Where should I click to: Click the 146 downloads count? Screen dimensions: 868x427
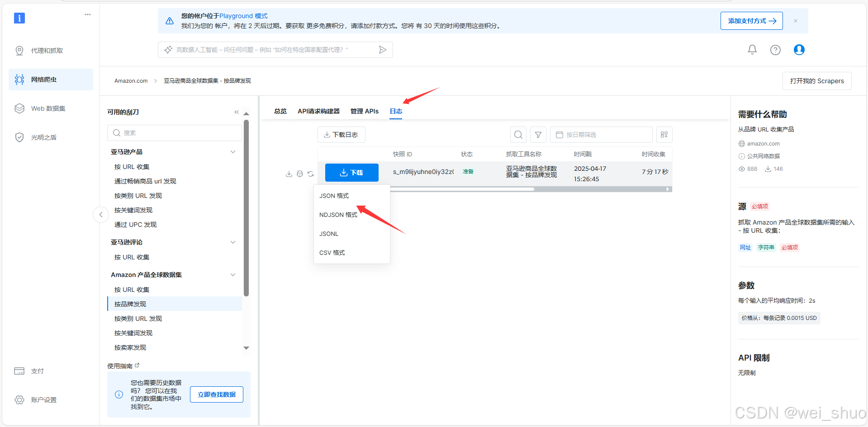click(x=774, y=169)
